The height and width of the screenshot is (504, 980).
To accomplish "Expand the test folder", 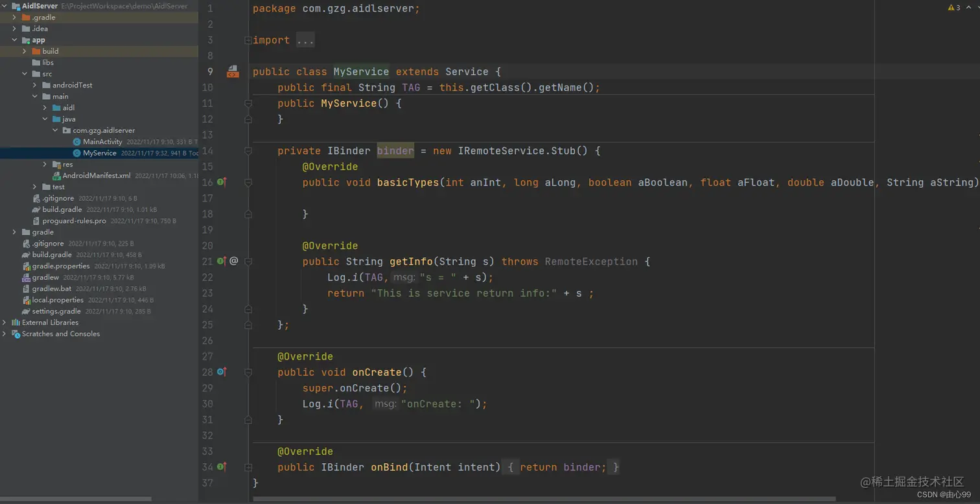I will [35, 187].
